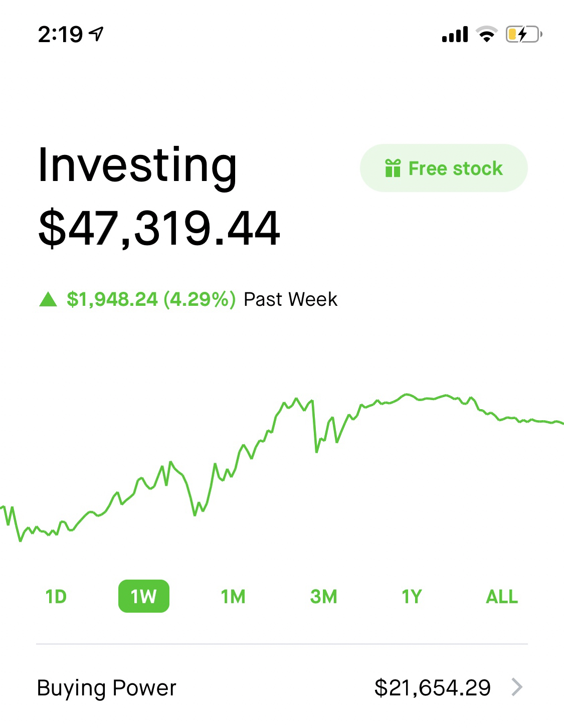Screen dimensions: 564x728
Task: Tap the green up-triangle gain indicator
Action: point(48,299)
